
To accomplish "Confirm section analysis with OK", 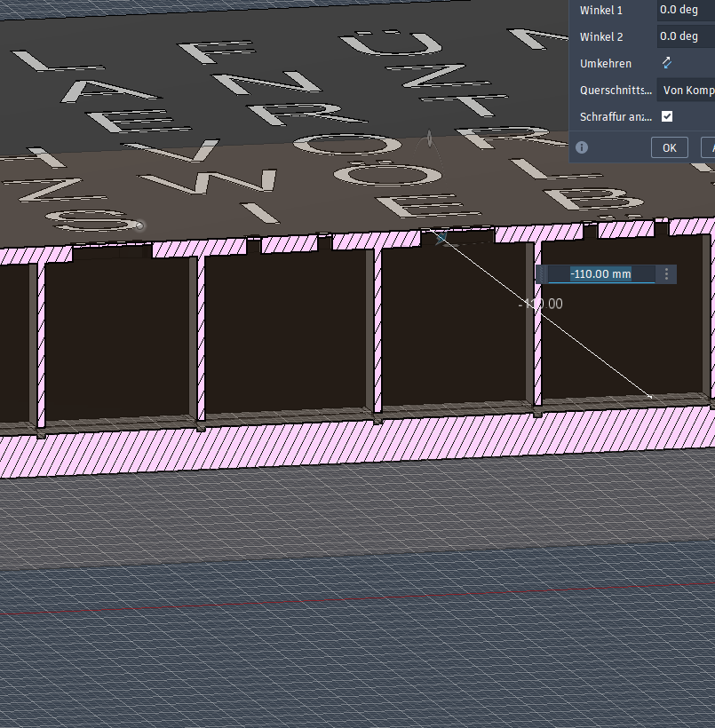I will (x=670, y=147).
